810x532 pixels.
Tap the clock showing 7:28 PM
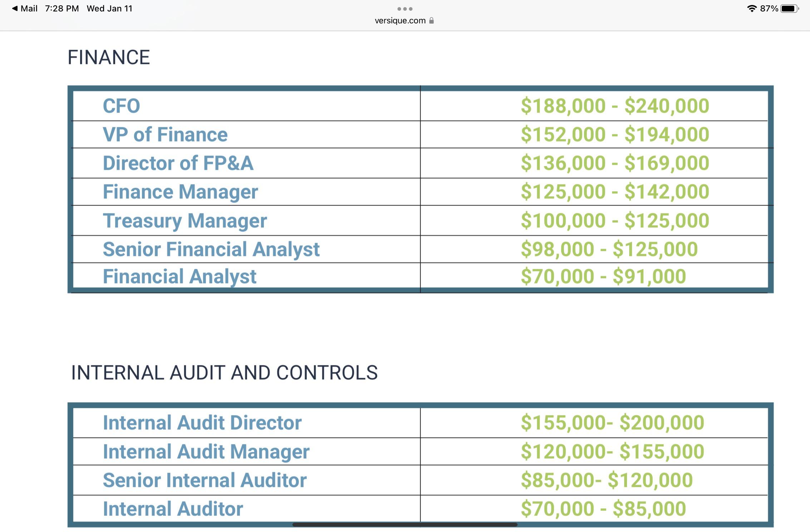[x=61, y=8]
